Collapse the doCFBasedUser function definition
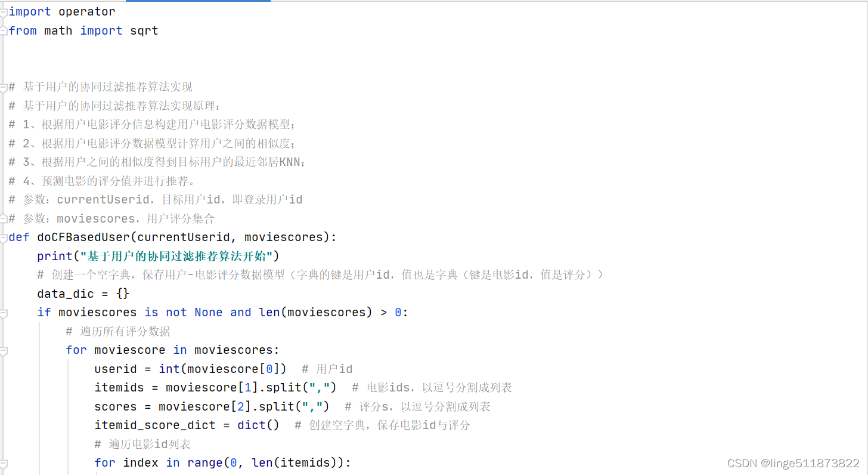Image resolution: width=868 pixels, height=475 pixels. coord(4,237)
